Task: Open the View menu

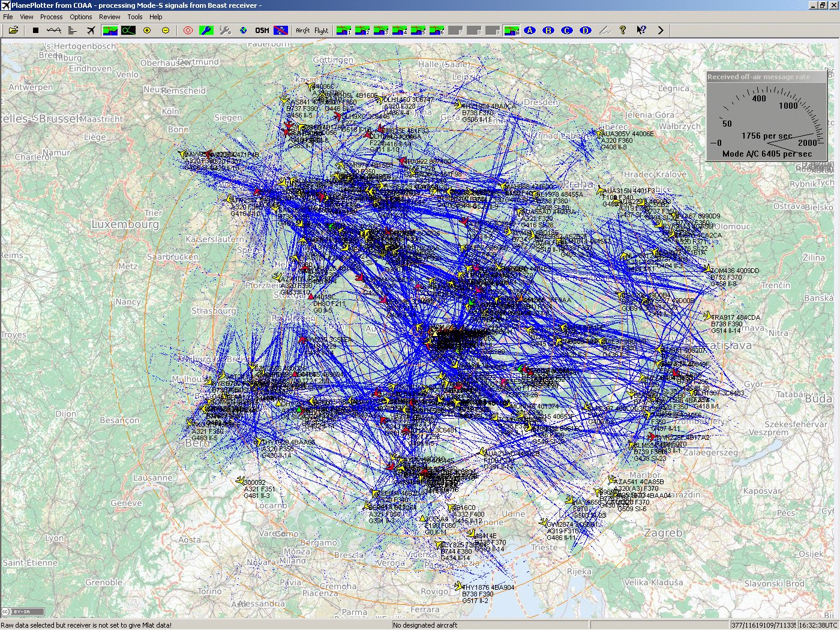Action: [x=26, y=17]
